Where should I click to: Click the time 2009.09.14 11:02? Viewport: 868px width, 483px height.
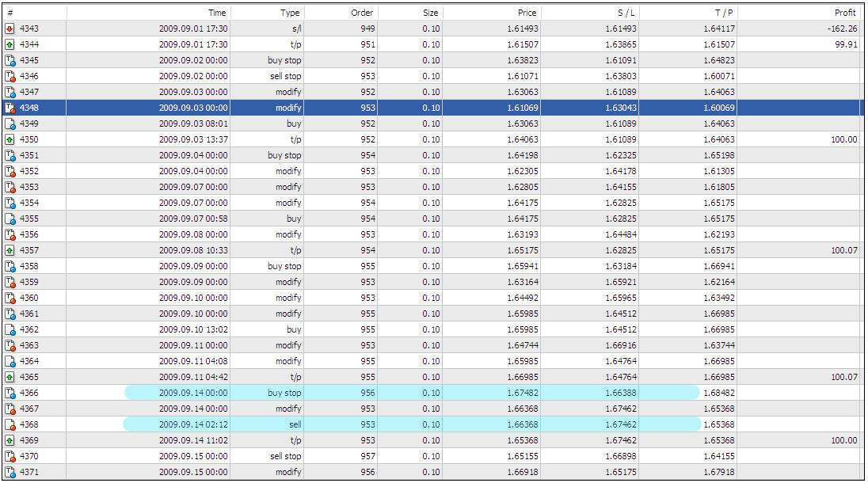193,441
